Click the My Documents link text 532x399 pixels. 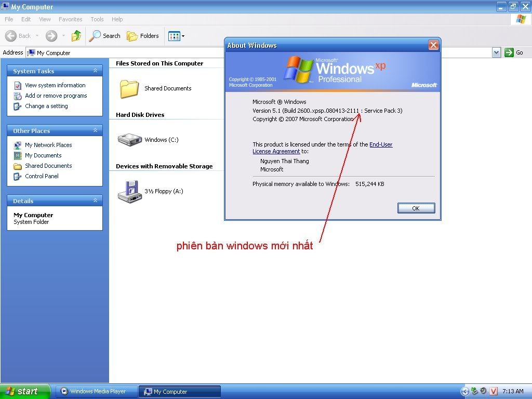click(x=43, y=155)
